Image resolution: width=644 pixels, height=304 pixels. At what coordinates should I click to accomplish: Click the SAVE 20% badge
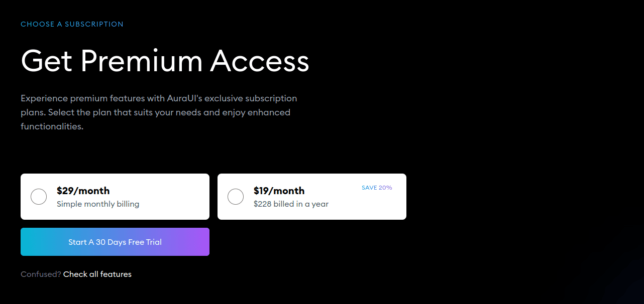pyautogui.click(x=377, y=188)
